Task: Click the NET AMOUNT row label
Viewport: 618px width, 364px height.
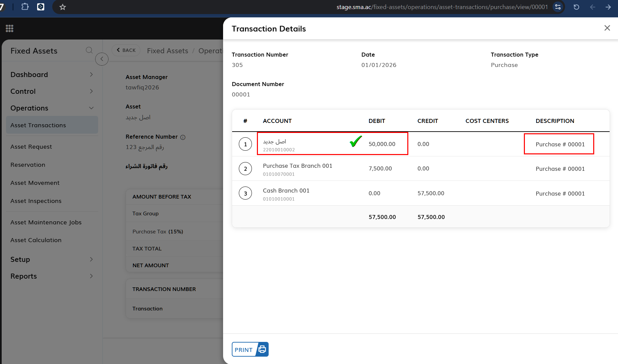Action: 150,265
